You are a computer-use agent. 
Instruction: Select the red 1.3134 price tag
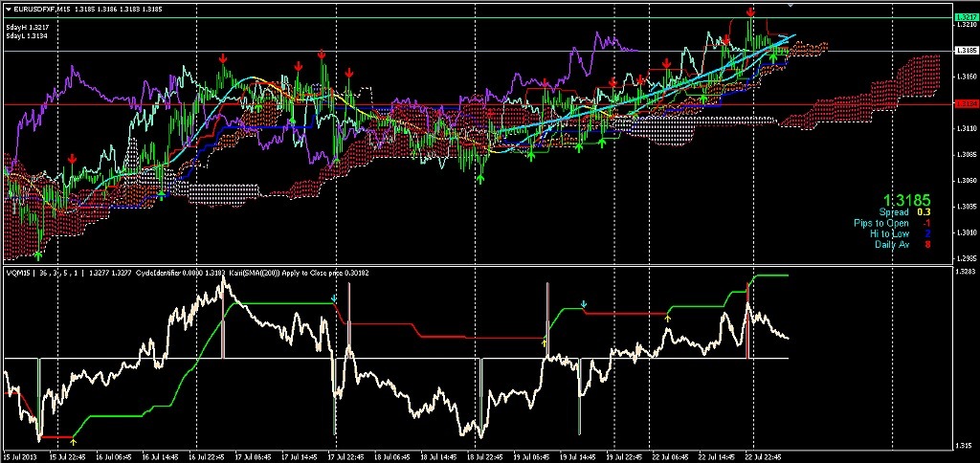(x=966, y=105)
